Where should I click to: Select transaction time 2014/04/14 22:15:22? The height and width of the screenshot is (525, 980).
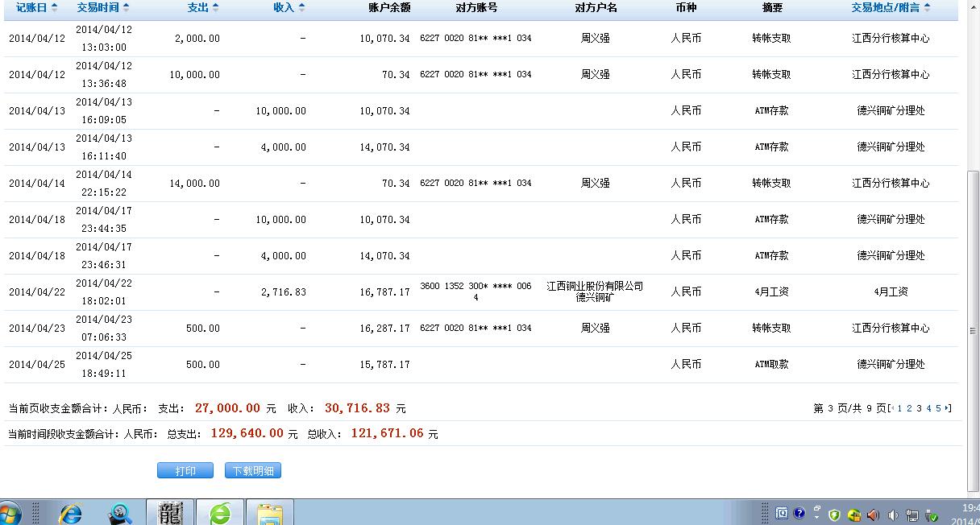tap(103, 184)
